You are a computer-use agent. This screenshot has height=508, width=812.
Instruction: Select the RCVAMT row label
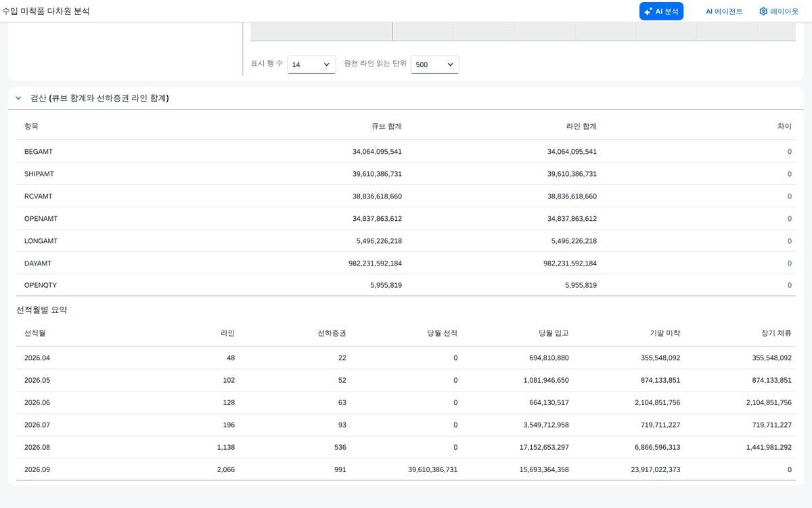(x=38, y=196)
